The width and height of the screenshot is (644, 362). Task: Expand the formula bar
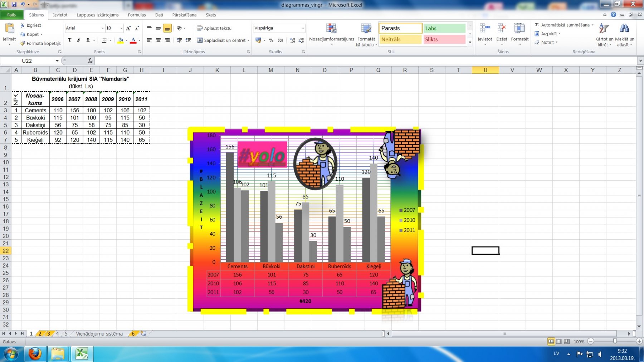pyautogui.click(x=640, y=61)
